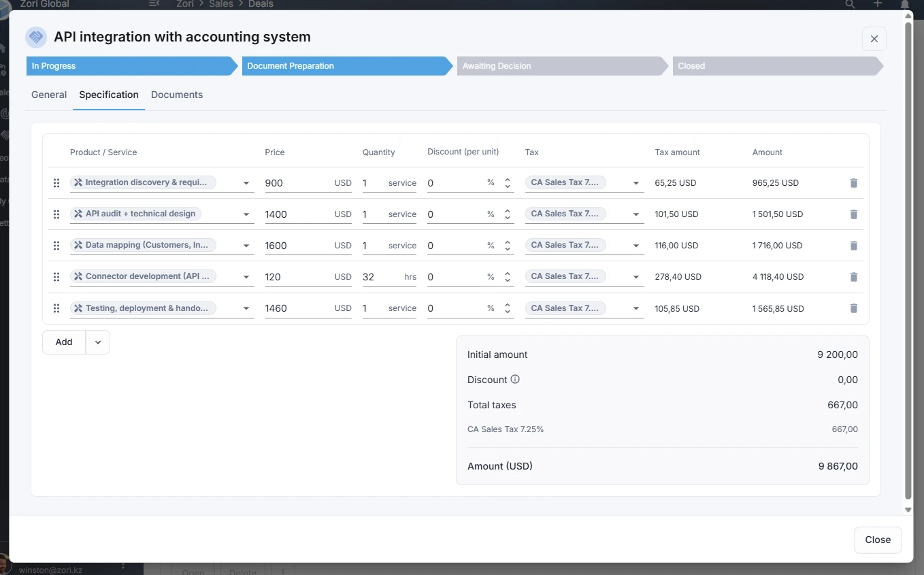
Task: Delete the Connector development row
Action: [x=854, y=277]
